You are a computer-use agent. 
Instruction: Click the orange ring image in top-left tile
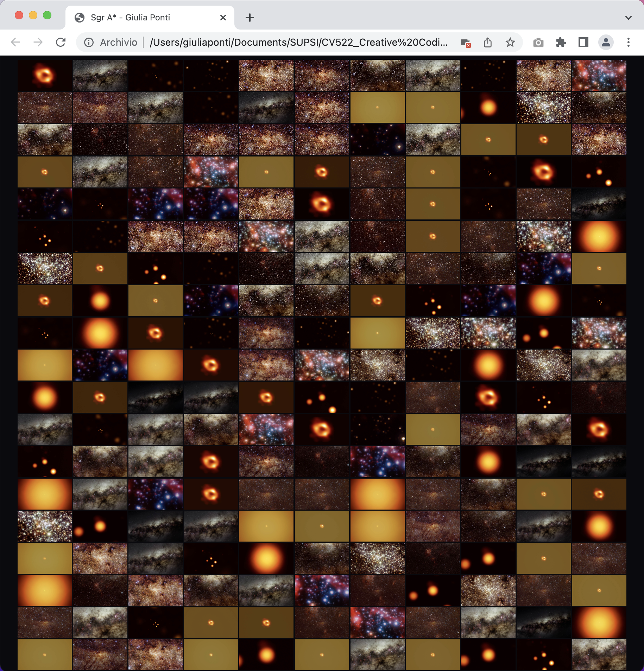(x=45, y=75)
